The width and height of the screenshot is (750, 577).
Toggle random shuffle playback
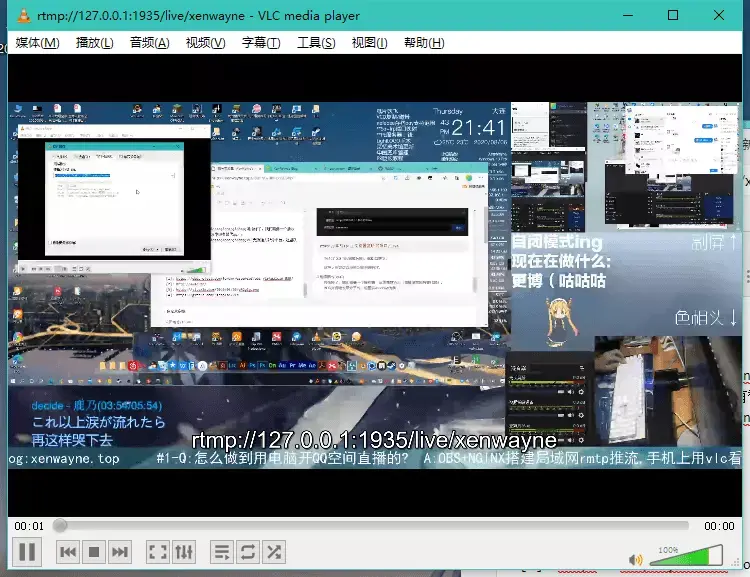(274, 552)
